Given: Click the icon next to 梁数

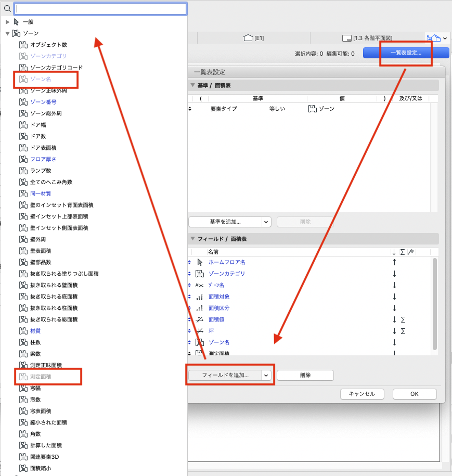Looking at the screenshot, I should pyautogui.click(x=23, y=354).
